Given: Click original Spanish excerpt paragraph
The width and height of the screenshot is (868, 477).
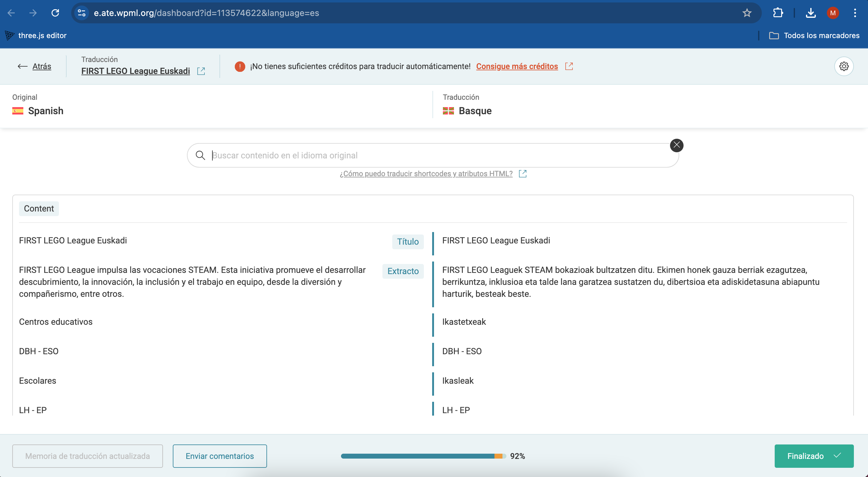Looking at the screenshot, I should (x=192, y=281).
